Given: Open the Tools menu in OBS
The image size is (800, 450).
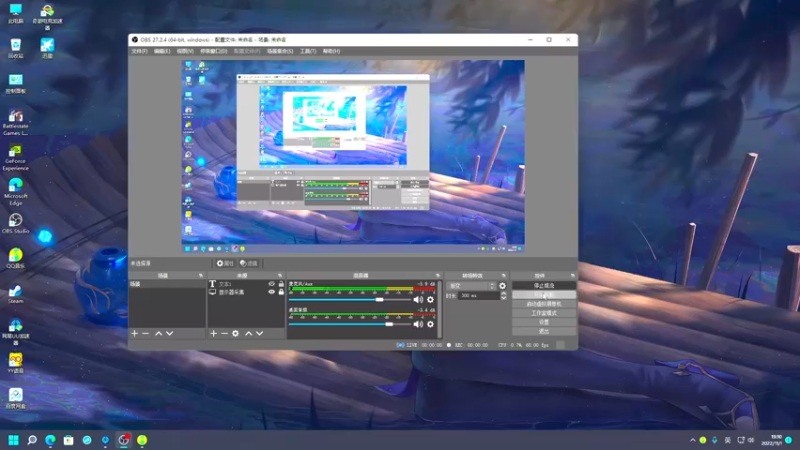Looking at the screenshot, I should click(308, 51).
